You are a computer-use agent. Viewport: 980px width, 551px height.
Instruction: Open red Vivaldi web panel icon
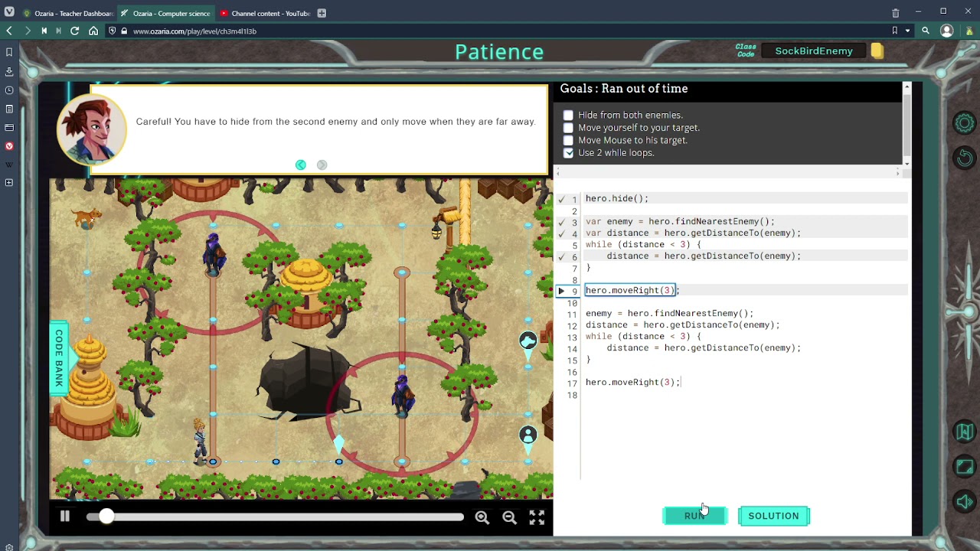tap(9, 145)
